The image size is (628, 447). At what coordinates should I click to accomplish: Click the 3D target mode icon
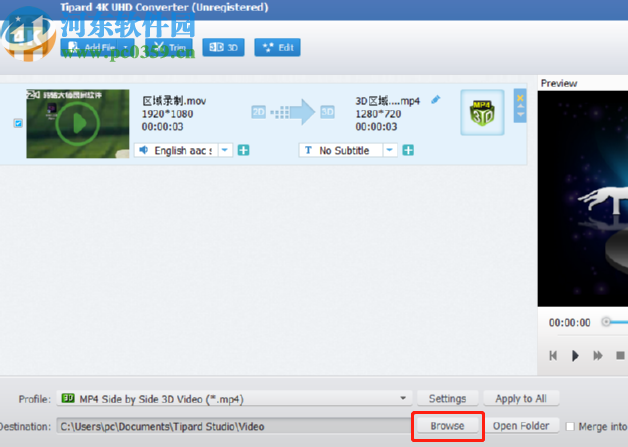(327, 112)
